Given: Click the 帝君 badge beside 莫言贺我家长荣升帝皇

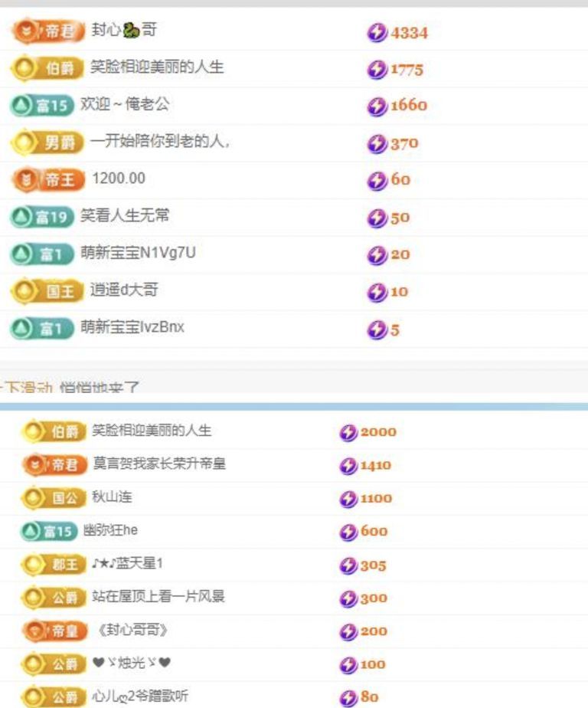Looking at the screenshot, I should coord(54,464).
